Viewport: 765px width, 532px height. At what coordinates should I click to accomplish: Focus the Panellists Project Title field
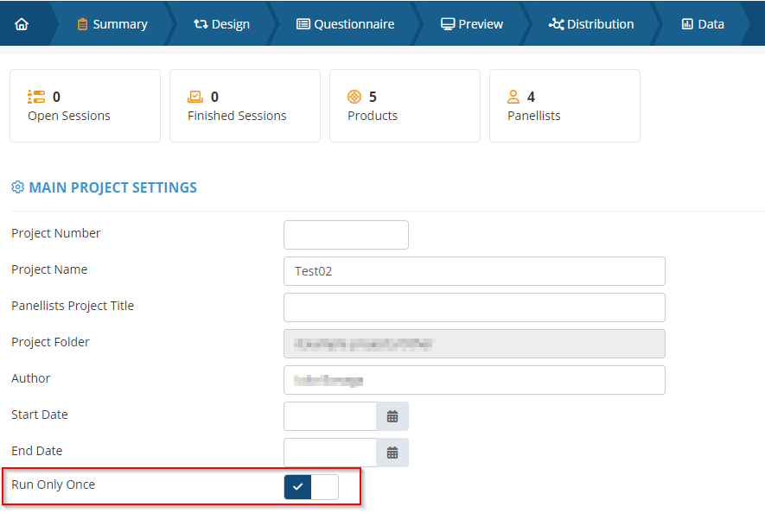474,307
